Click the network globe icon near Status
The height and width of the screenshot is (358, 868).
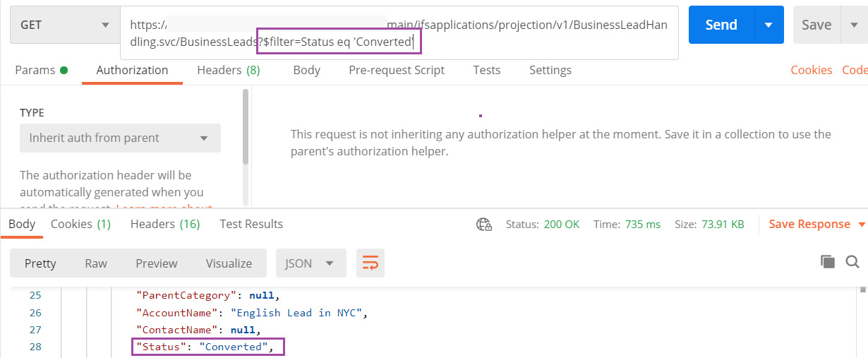[484, 225]
